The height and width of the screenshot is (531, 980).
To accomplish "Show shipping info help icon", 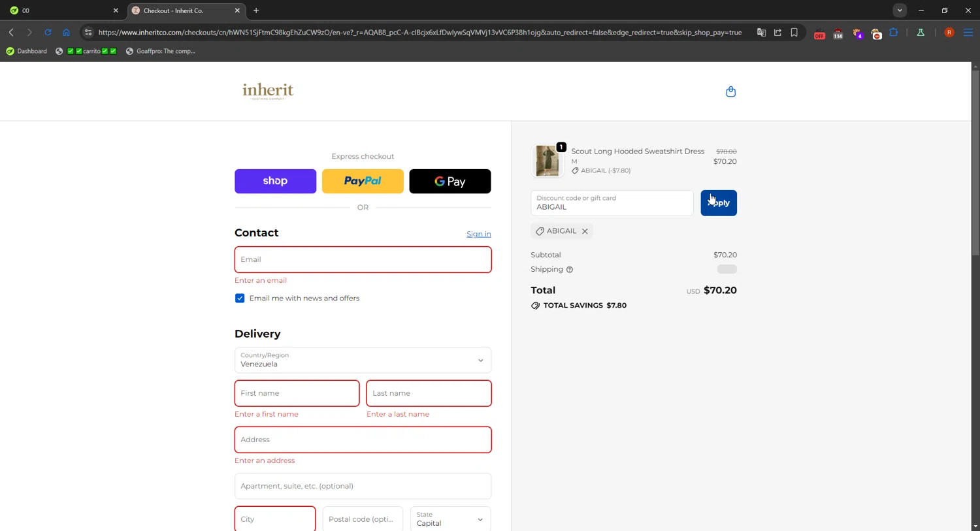I will click(x=570, y=270).
